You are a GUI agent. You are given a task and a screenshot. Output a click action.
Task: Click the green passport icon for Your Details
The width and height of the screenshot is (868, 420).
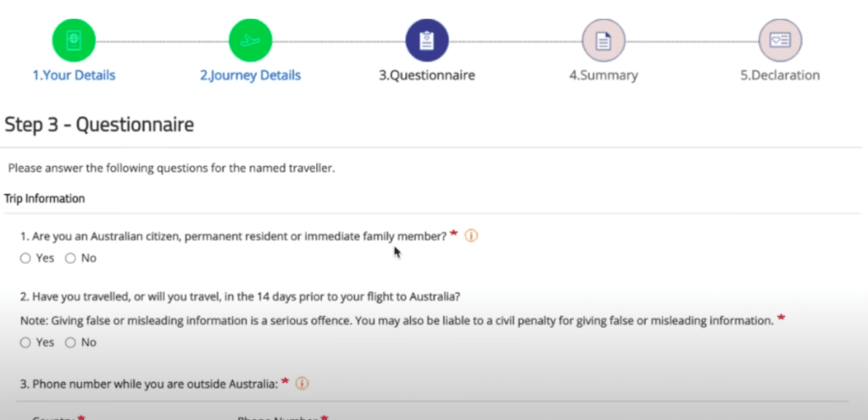click(74, 41)
